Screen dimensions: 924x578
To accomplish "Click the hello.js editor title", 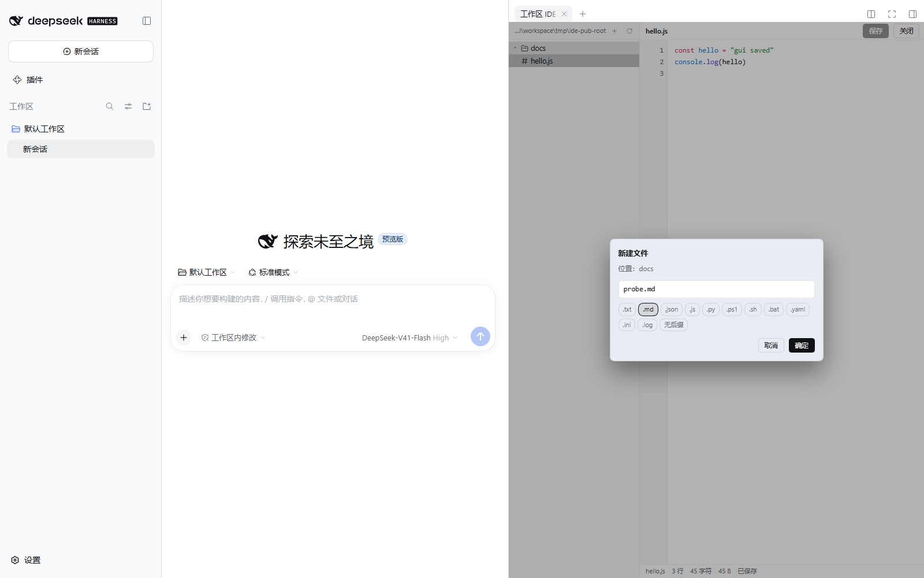I will click(657, 31).
